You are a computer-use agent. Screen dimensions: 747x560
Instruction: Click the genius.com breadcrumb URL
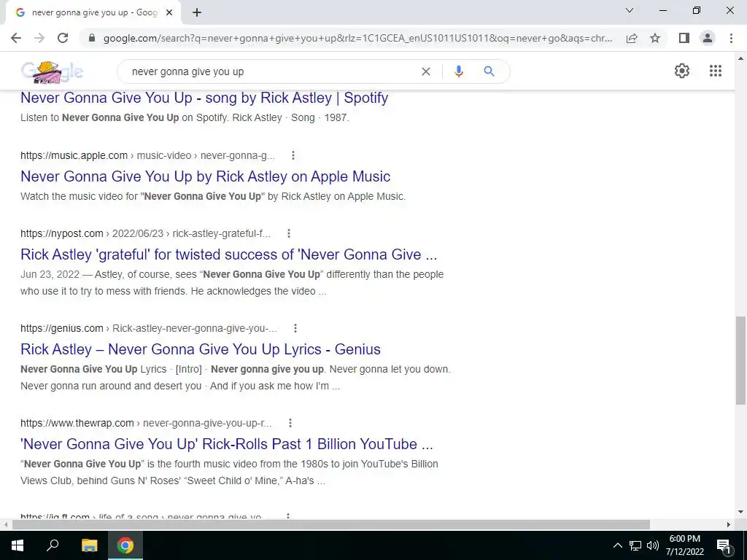pos(149,328)
